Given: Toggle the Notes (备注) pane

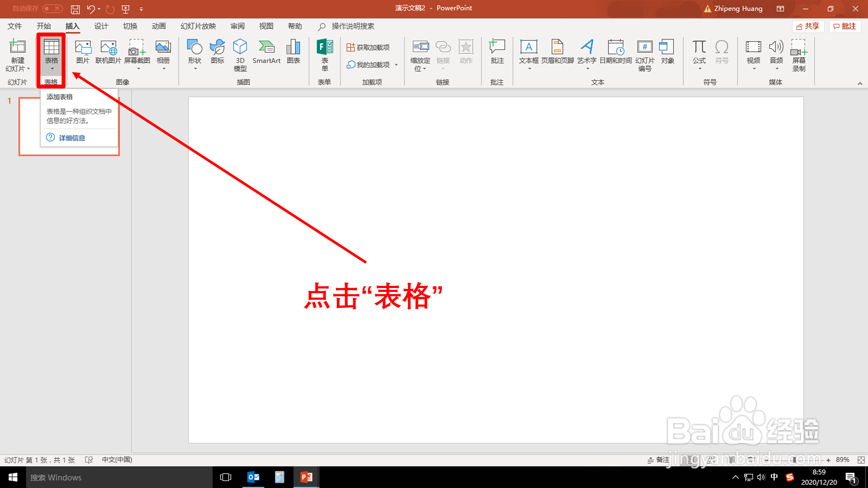Looking at the screenshot, I should pos(658,460).
